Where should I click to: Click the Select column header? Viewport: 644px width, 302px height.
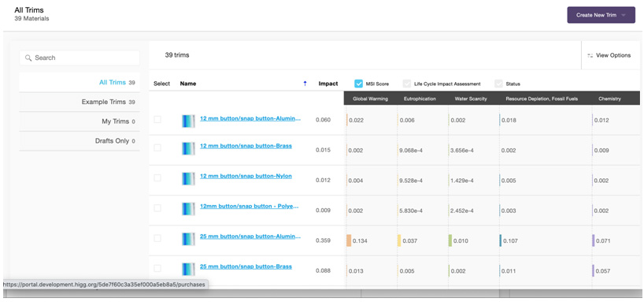162,84
